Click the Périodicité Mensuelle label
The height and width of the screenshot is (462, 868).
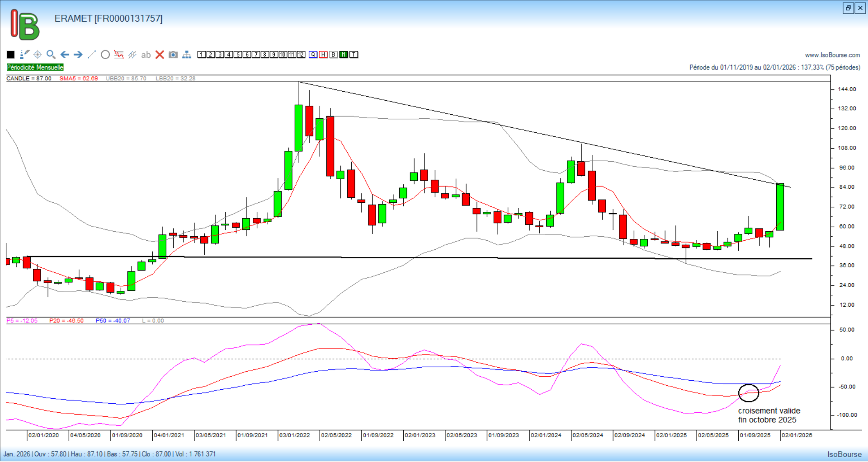click(x=35, y=67)
